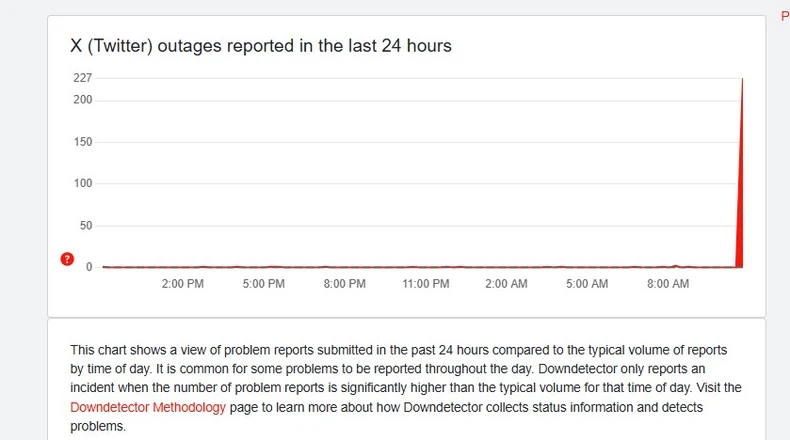Click the 8:00 PM time axis label
The width and height of the screenshot is (790, 440).
click(x=345, y=284)
